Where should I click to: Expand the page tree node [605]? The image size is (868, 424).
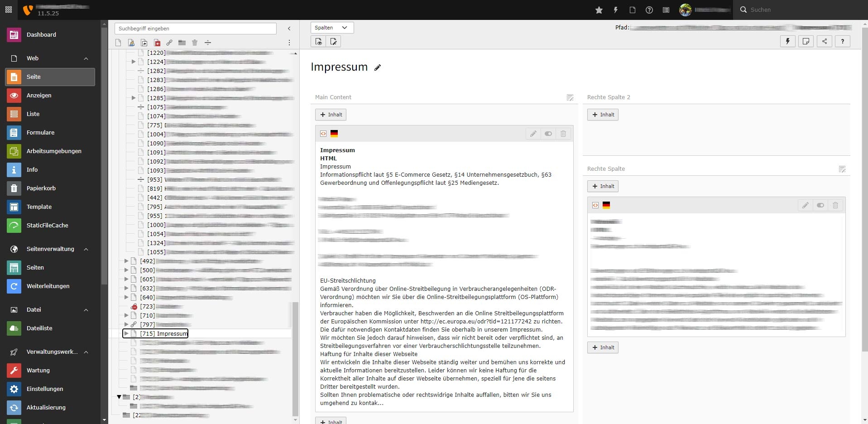click(126, 279)
